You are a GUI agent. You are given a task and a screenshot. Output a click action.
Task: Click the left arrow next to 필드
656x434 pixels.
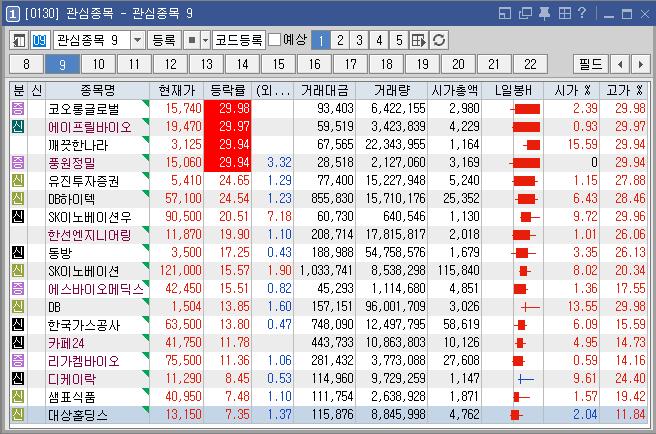(x=620, y=64)
